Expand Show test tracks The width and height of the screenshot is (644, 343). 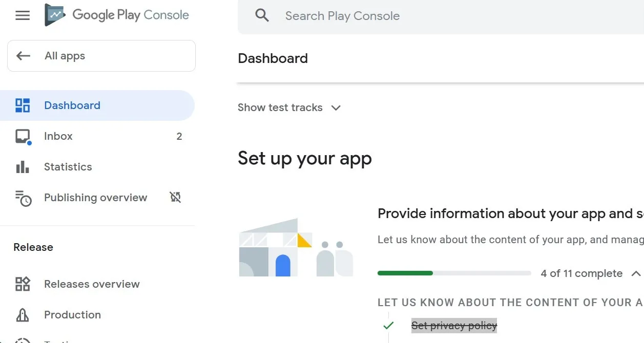[289, 108]
